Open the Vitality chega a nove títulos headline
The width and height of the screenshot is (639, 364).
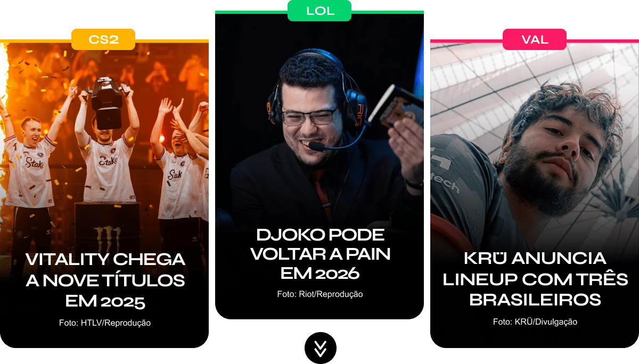[105, 281]
